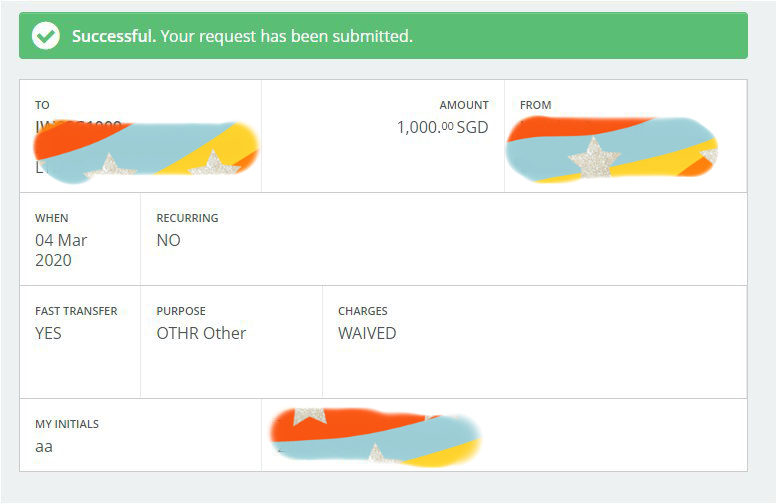This screenshot has height=504, width=777.
Task: Click the WHEN label
Action: (52, 218)
